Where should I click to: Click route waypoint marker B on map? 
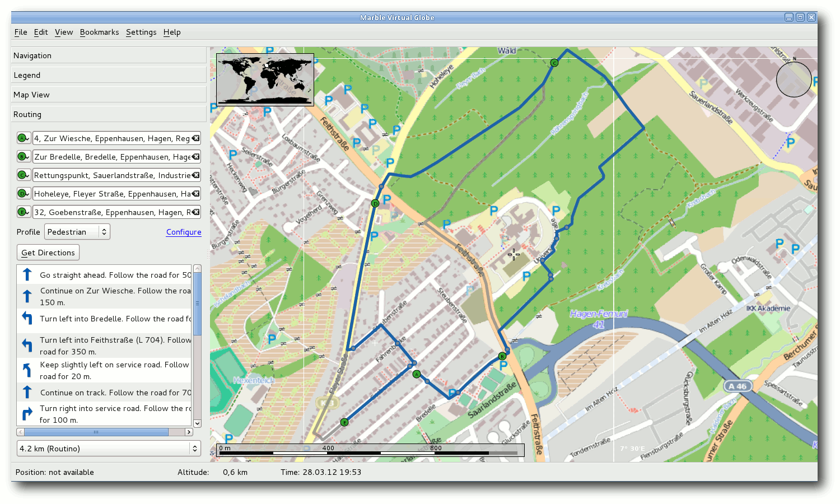tap(502, 356)
